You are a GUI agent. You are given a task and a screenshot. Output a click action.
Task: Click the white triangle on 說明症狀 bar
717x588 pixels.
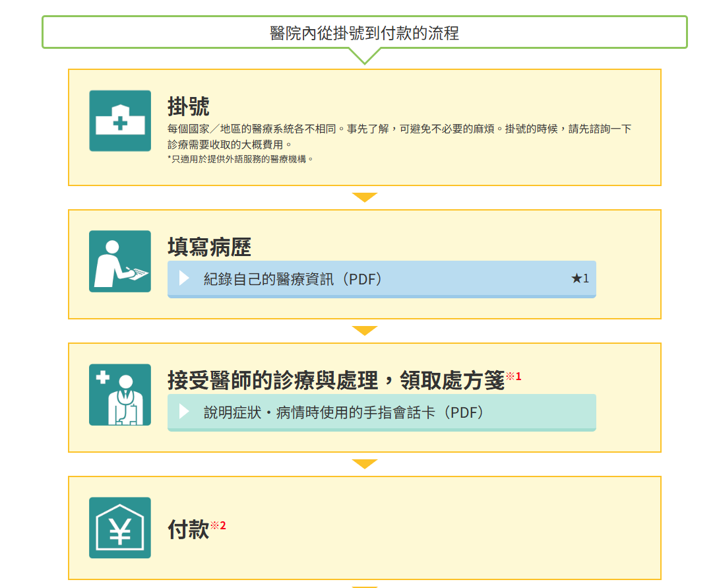184,412
